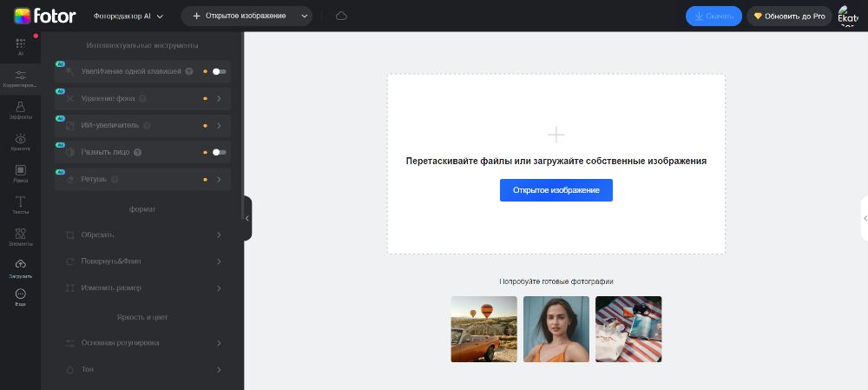This screenshot has height=390, width=868.
Task: Open the Загрузить sidebar tab
Action: pyautogui.click(x=21, y=268)
